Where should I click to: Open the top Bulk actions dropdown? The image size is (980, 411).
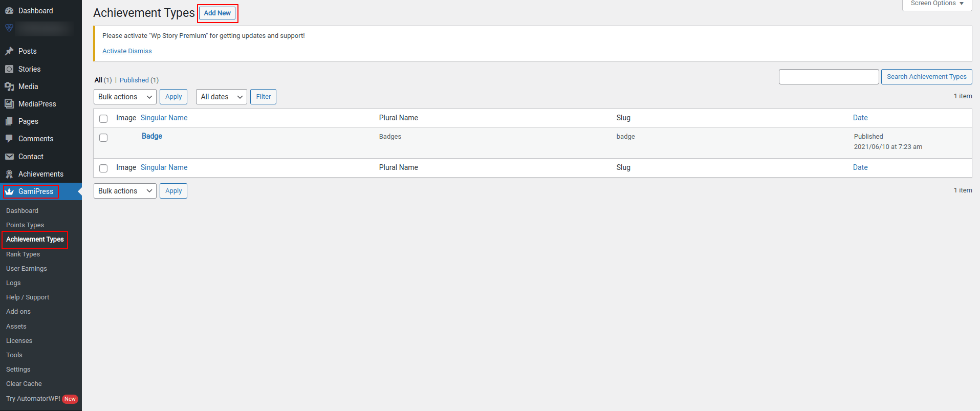tap(125, 97)
